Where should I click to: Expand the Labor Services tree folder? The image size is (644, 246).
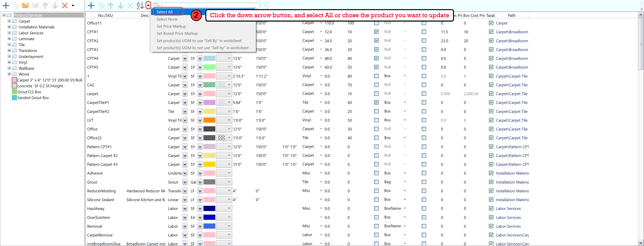pyautogui.click(x=9, y=33)
